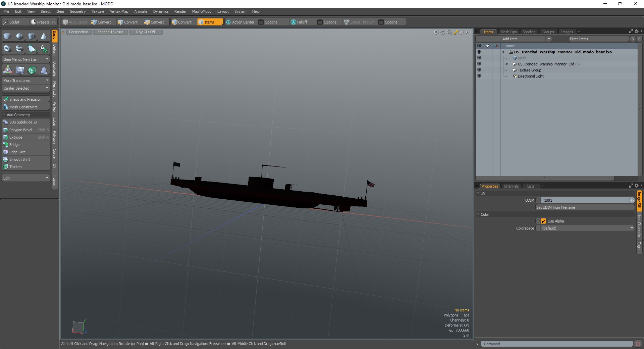Open the Geometry menu
644x349 pixels.
[x=77, y=11]
